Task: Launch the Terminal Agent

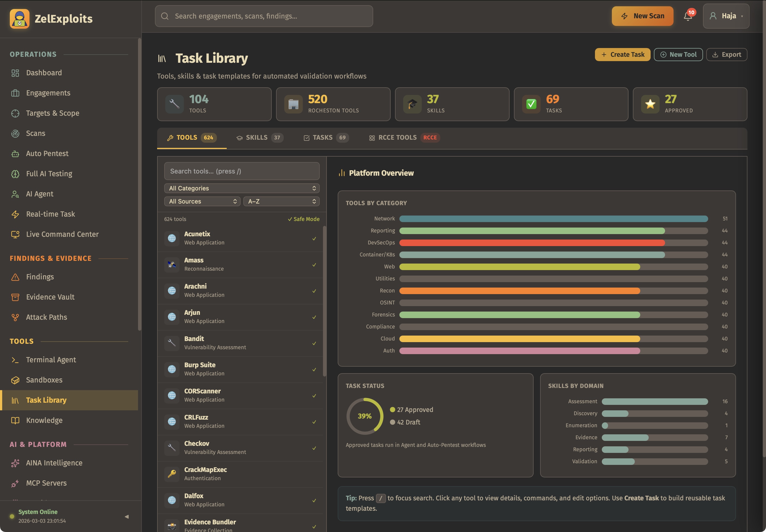Action: [51, 360]
